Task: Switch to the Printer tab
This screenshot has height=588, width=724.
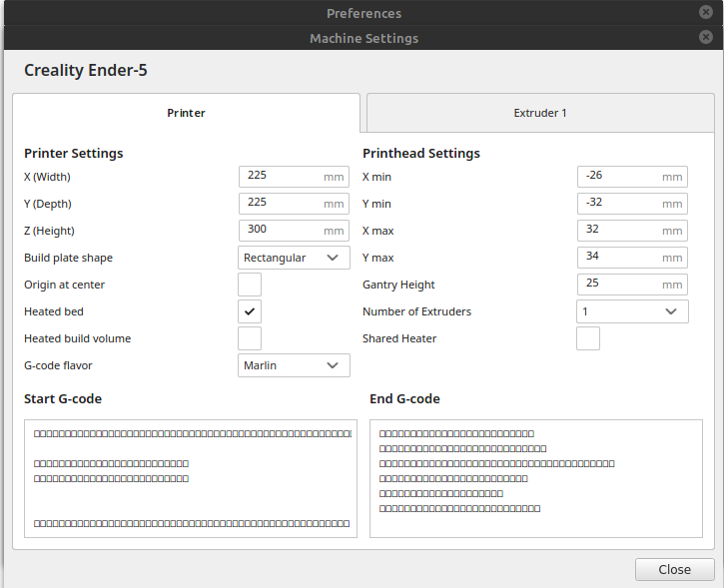Action: pyautogui.click(x=186, y=113)
